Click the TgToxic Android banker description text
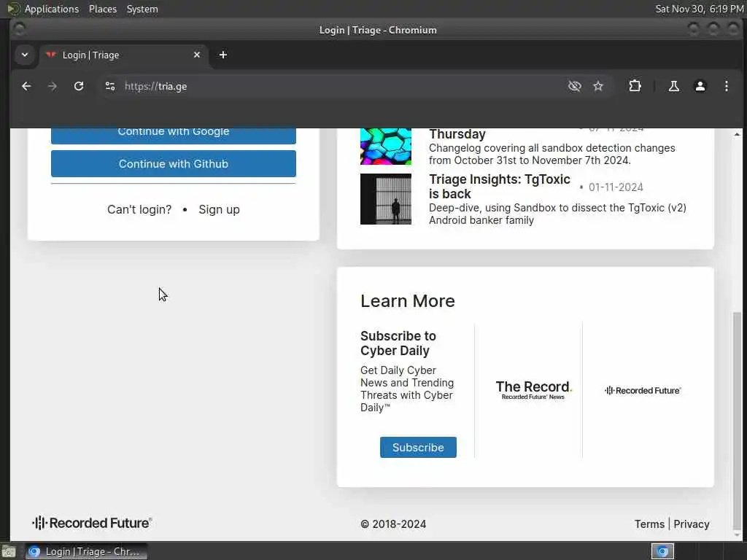Image resolution: width=747 pixels, height=560 pixels. pyautogui.click(x=557, y=214)
